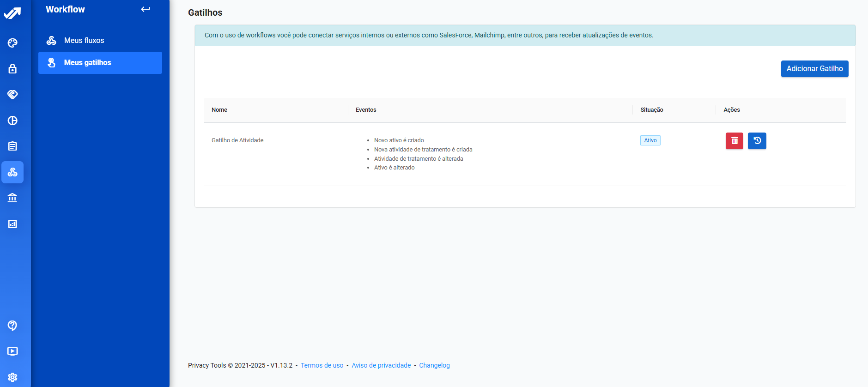Screen dimensions: 868x387
Task: Collapse the Workflow panel with back arrow
Action: [x=146, y=9]
